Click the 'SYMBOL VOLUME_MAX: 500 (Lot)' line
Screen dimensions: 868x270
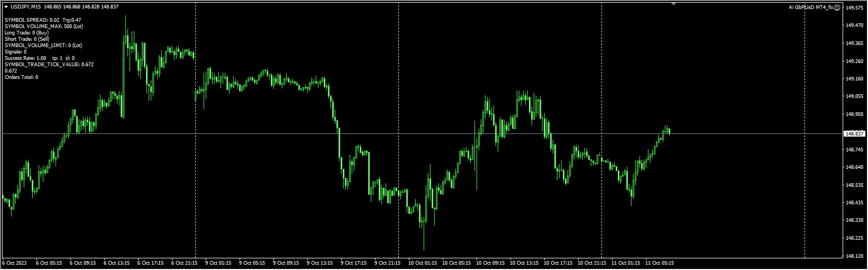click(x=44, y=26)
